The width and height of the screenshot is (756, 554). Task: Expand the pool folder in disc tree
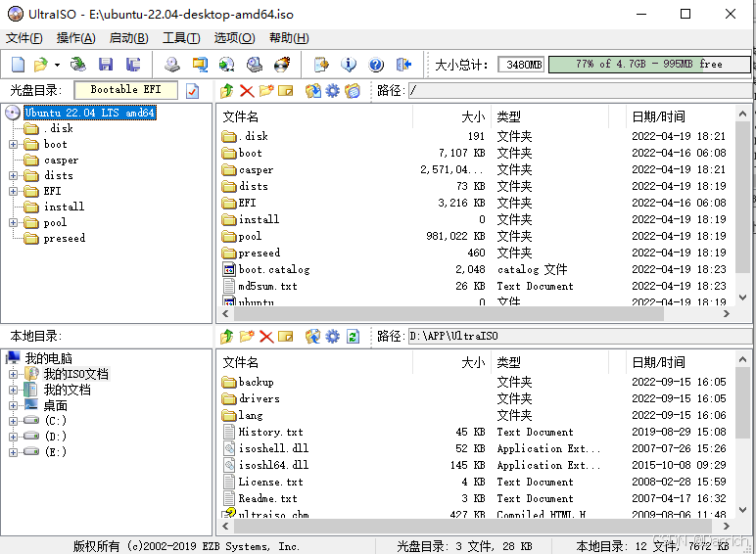13,222
